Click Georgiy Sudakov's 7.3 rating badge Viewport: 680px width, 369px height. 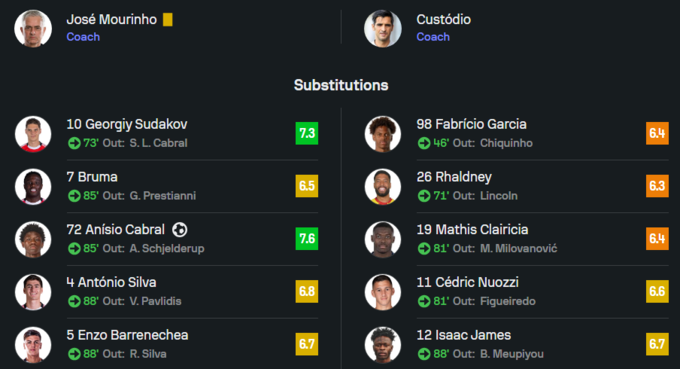[x=307, y=133]
